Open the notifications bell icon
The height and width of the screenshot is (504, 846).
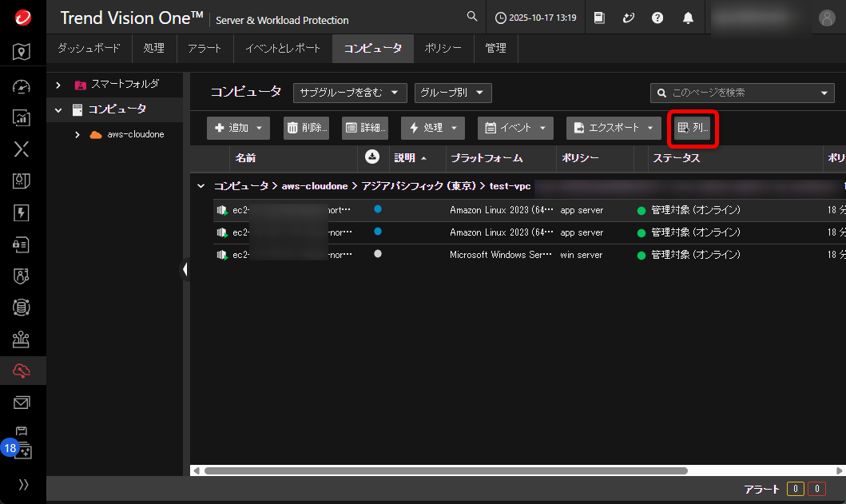tap(688, 18)
